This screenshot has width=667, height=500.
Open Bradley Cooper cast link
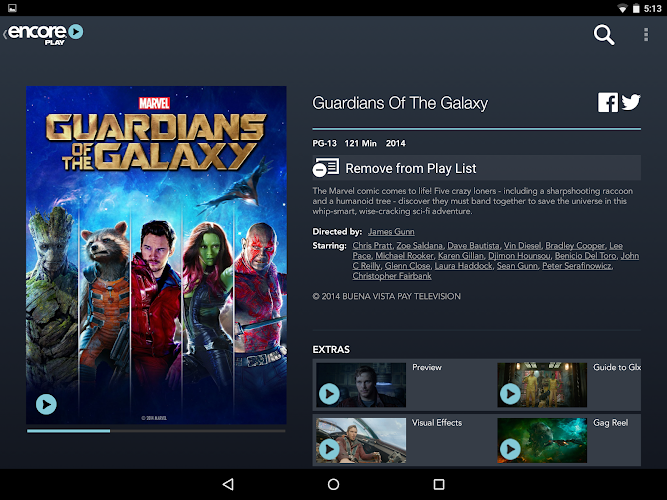pos(575,246)
